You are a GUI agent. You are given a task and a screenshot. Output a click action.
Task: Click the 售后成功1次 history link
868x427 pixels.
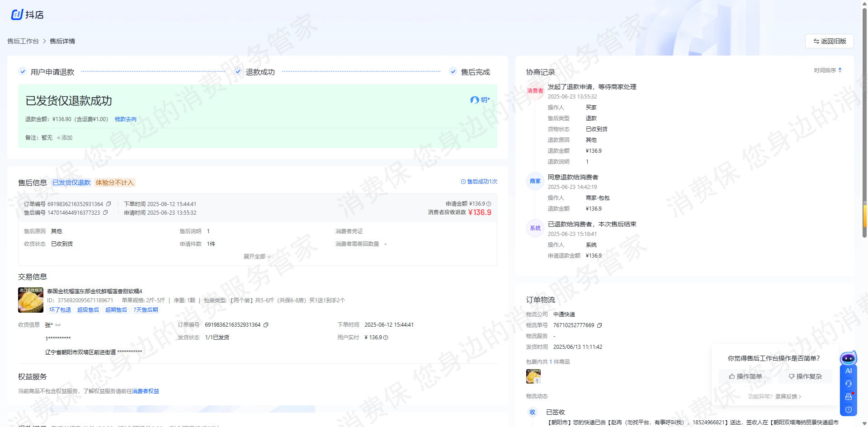(479, 182)
